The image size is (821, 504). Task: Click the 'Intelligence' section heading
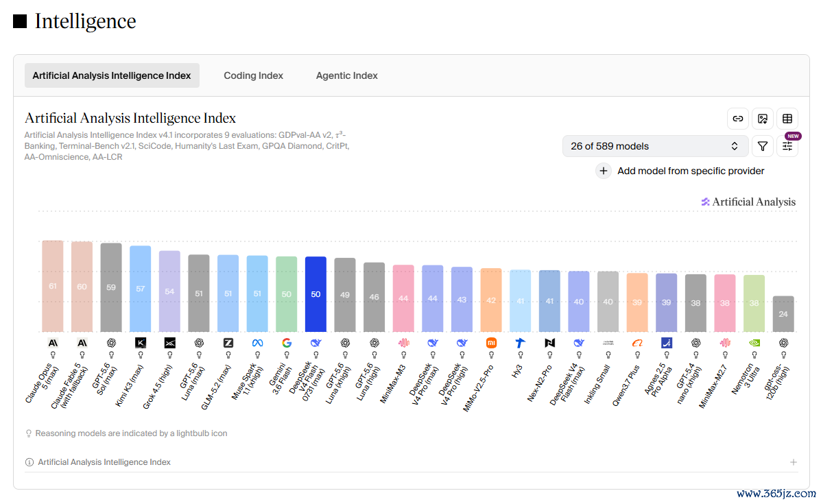point(85,21)
